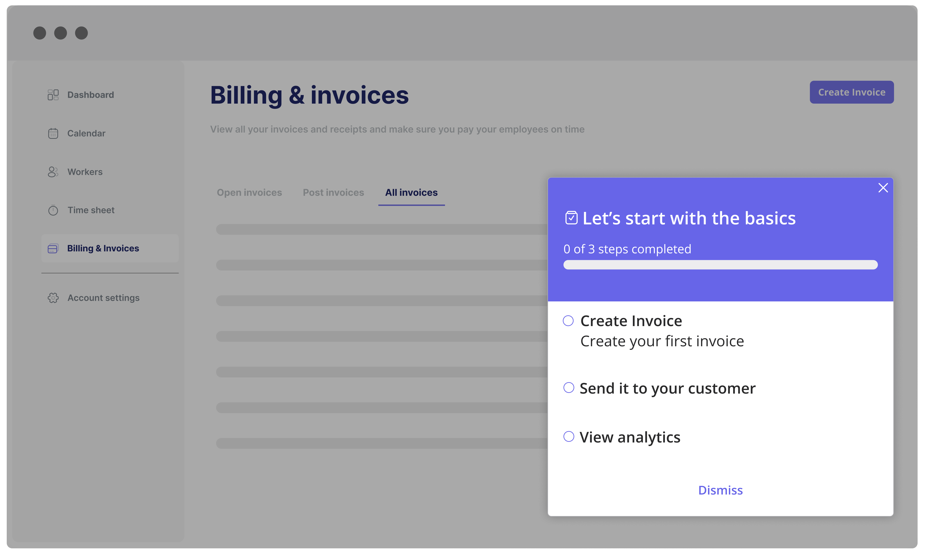Click the Time sheet clock icon
This screenshot has width=925, height=560.
pyautogui.click(x=53, y=210)
